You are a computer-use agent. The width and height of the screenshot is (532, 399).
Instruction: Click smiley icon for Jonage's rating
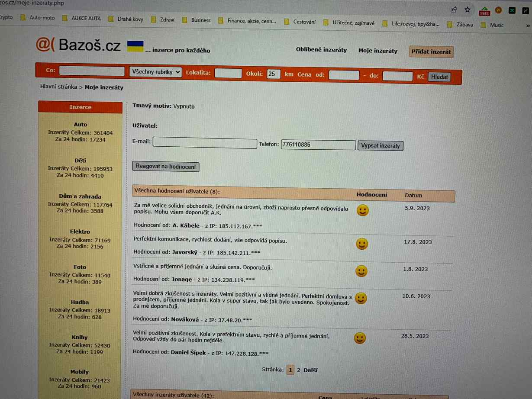[361, 271]
